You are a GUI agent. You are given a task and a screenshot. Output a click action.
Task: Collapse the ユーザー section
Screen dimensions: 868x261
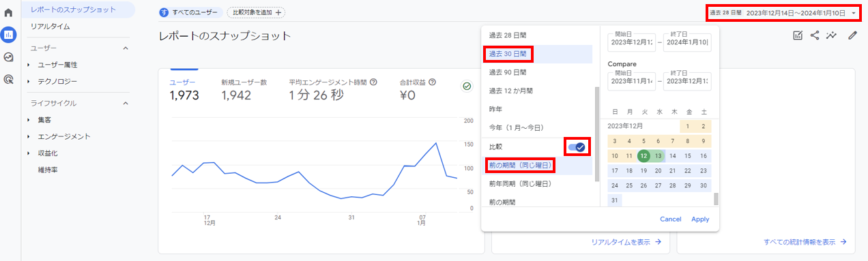tap(126, 48)
